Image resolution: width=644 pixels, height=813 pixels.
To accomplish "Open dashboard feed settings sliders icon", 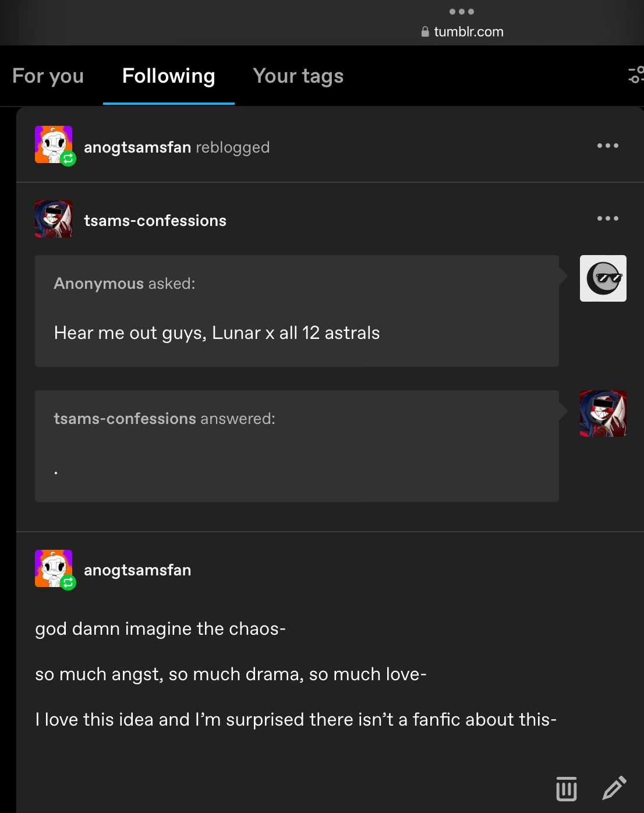I will (635, 75).
